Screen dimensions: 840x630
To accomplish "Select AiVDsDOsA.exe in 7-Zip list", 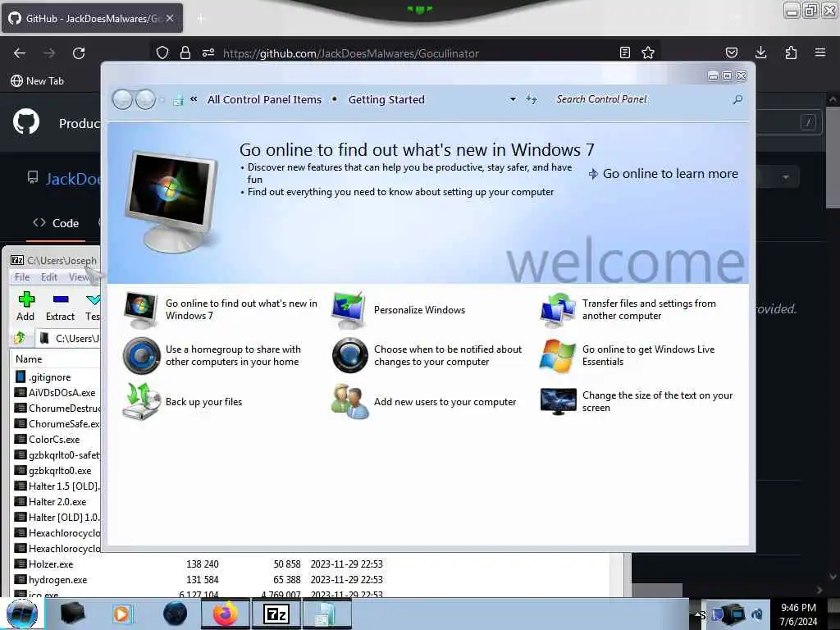I will click(57, 393).
